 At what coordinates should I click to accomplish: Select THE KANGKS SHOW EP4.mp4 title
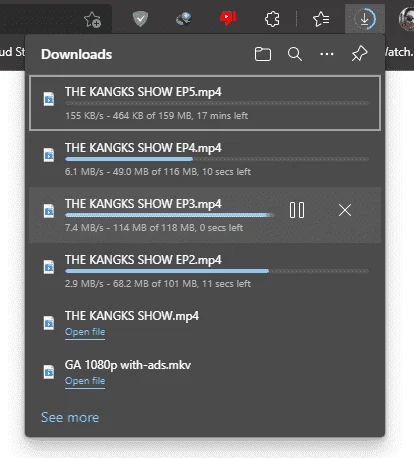click(143, 148)
